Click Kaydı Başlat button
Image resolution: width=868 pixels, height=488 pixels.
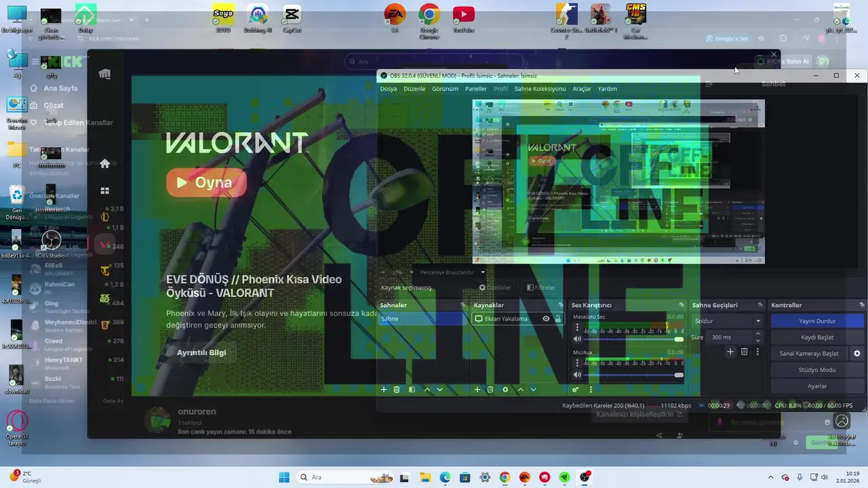coord(817,338)
